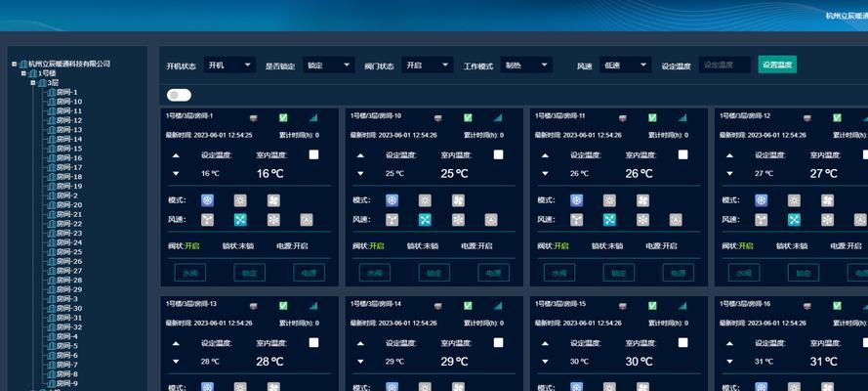Toggle the switch below the filter bar
868x391 pixels.
(x=179, y=95)
